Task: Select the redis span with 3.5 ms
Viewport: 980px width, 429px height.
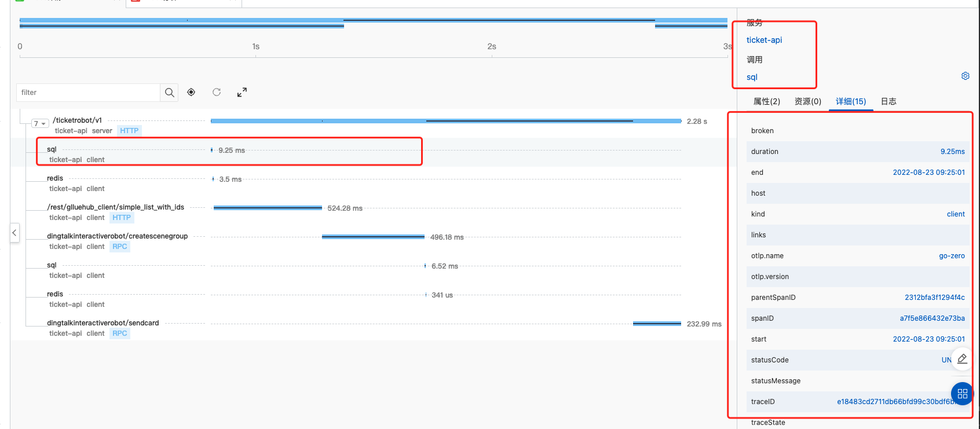Action: [x=55, y=178]
